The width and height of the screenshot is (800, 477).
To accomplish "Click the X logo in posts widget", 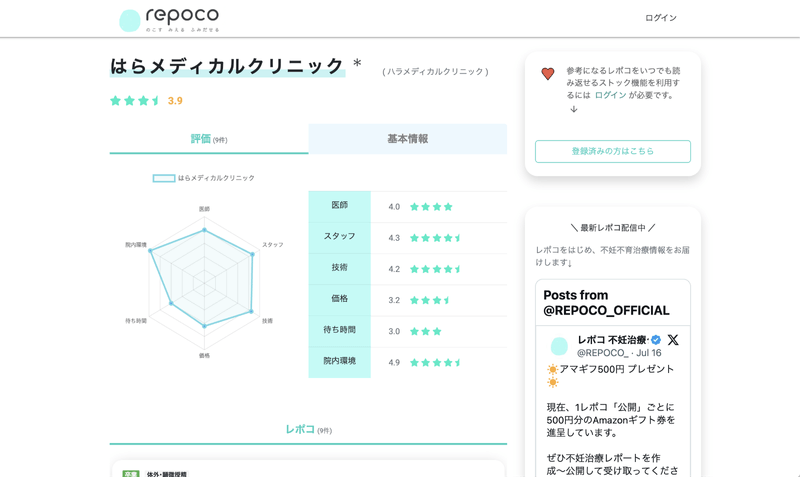I will click(673, 340).
